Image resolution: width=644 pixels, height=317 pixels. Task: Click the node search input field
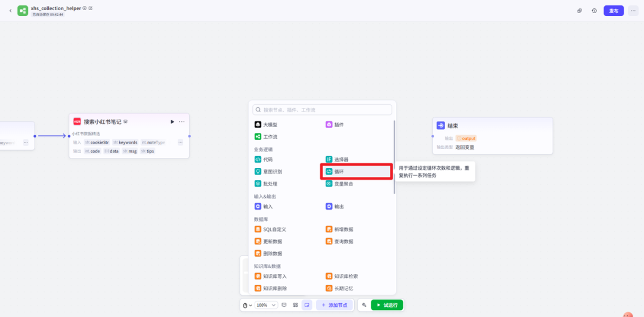(x=323, y=110)
